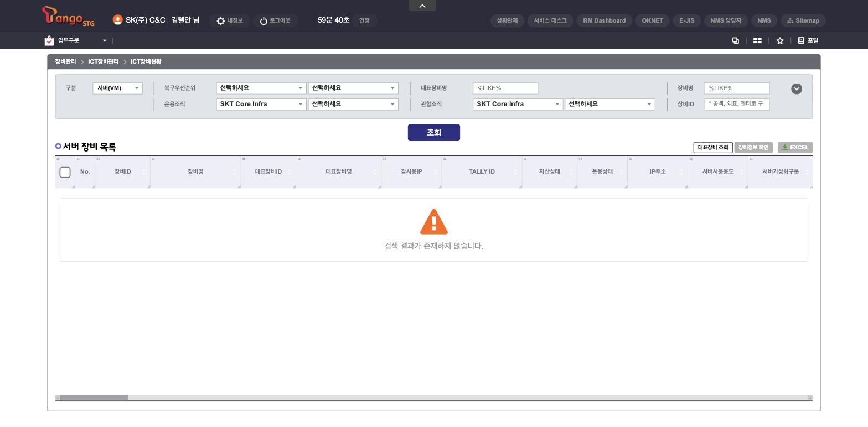The height and width of the screenshot is (427, 868).
Task: Click the 장비명 input field
Action: pyautogui.click(x=737, y=88)
